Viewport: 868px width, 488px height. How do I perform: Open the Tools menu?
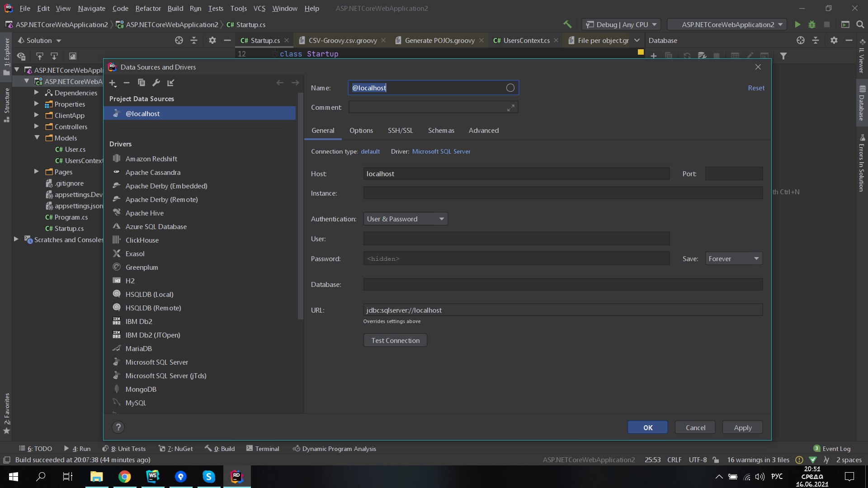pyautogui.click(x=238, y=8)
